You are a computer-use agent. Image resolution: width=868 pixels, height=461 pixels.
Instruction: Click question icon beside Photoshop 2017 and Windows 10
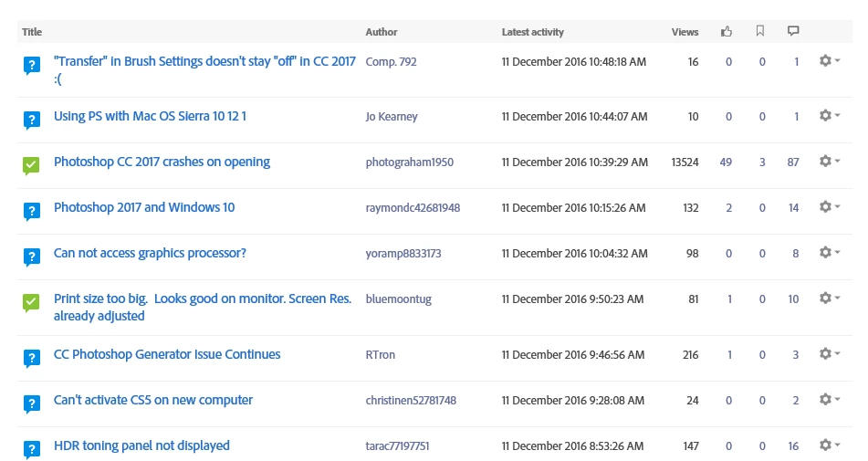32,212
